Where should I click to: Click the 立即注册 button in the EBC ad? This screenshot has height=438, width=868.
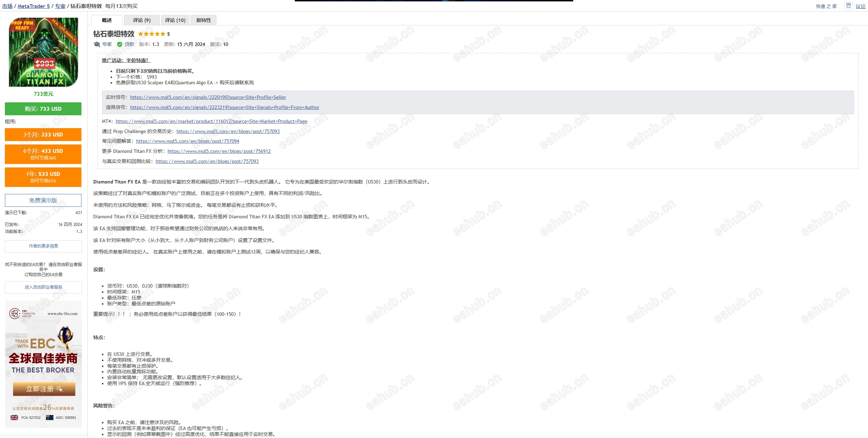point(44,389)
